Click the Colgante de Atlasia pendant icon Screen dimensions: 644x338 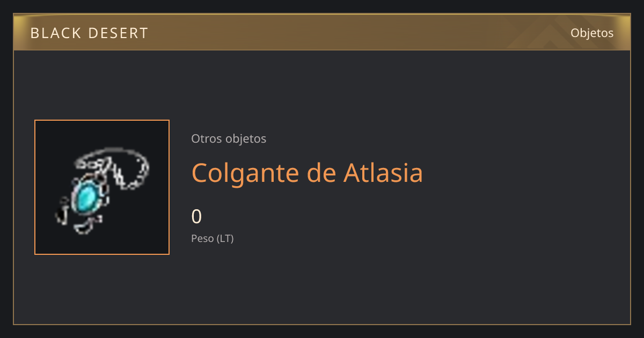click(x=102, y=187)
